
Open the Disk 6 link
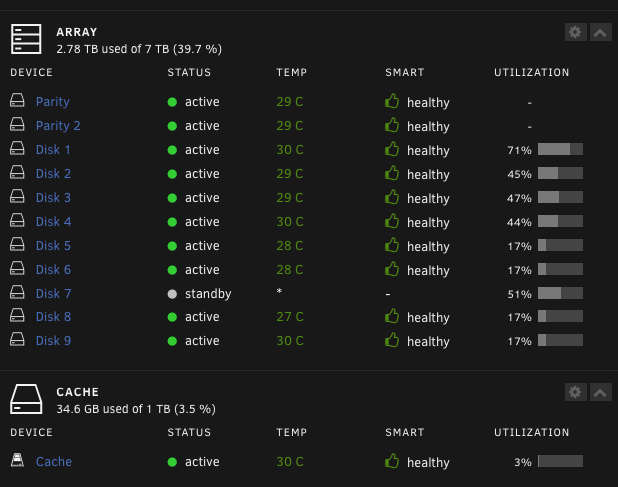[x=53, y=270]
